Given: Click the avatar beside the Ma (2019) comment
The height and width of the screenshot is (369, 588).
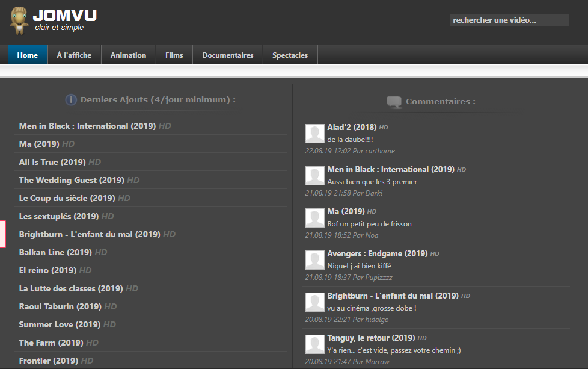Looking at the screenshot, I should coord(314,218).
